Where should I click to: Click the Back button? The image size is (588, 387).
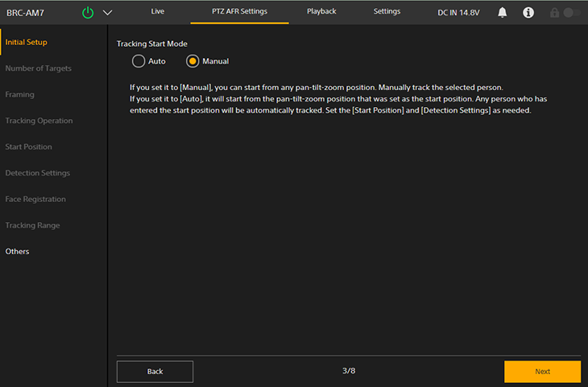coord(155,371)
